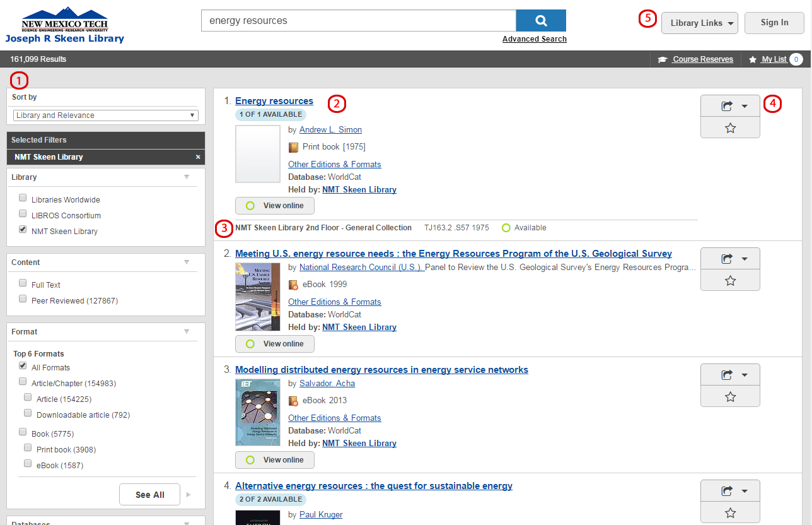812x525 pixels.
Task: Expand the arrow beside See All
Action: (x=188, y=495)
